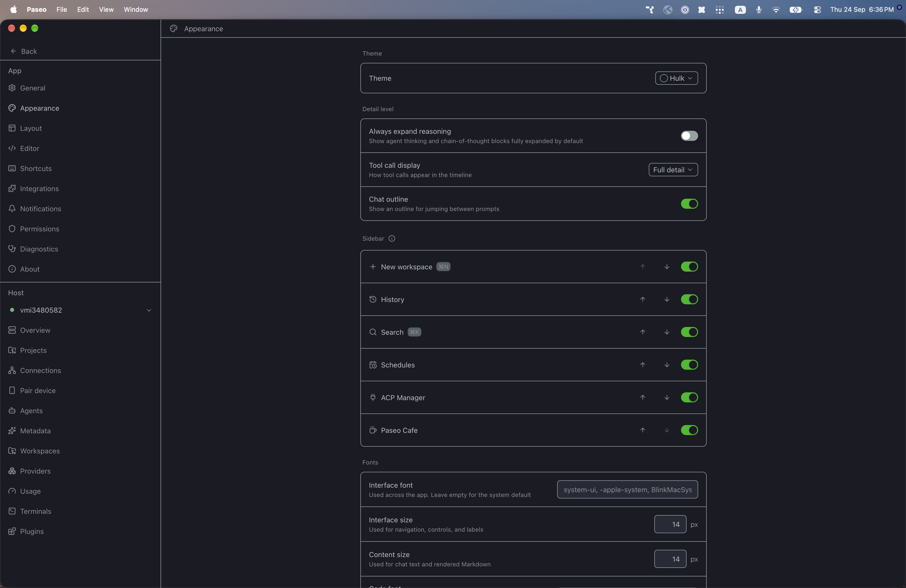Open the Hulk theme dropdown
This screenshot has height=588, width=906.
click(x=676, y=78)
